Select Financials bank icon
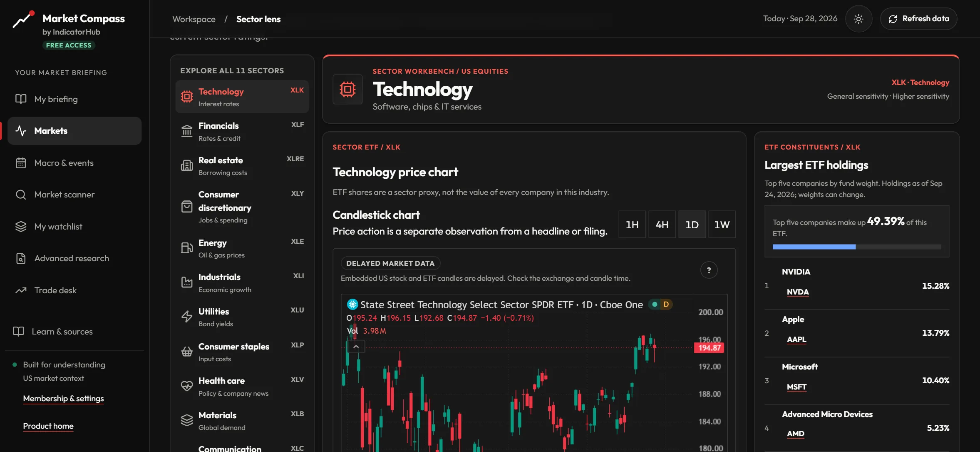This screenshot has width=980, height=452. [x=187, y=131]
